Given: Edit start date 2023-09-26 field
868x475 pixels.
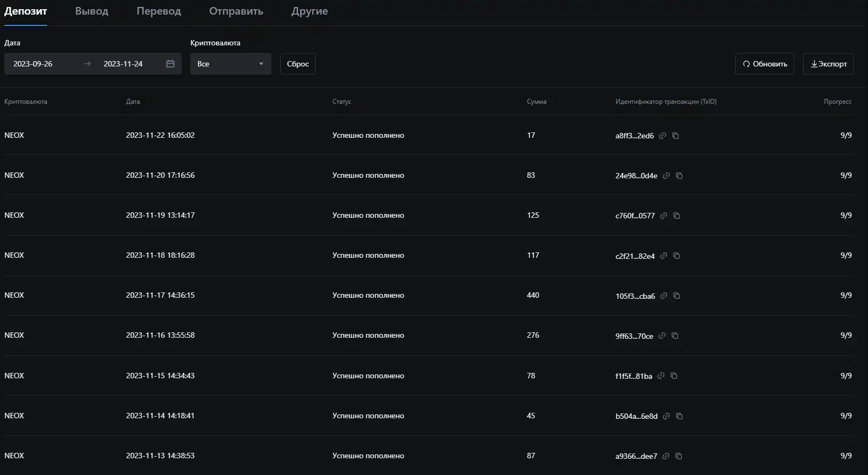Looking at the screenshot, I should 33,64.
